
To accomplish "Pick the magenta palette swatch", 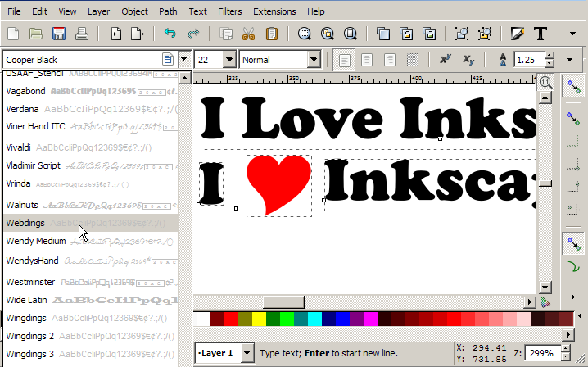I will (370, 319).
